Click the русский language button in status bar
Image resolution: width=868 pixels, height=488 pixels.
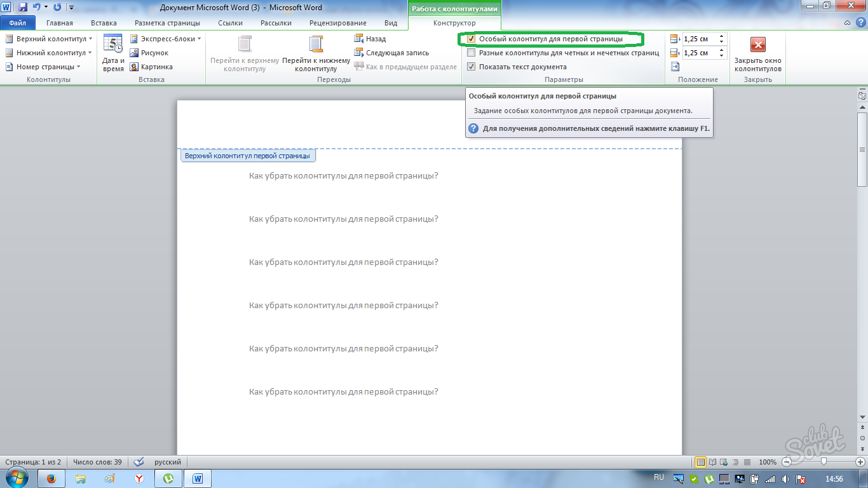point(168,462)
